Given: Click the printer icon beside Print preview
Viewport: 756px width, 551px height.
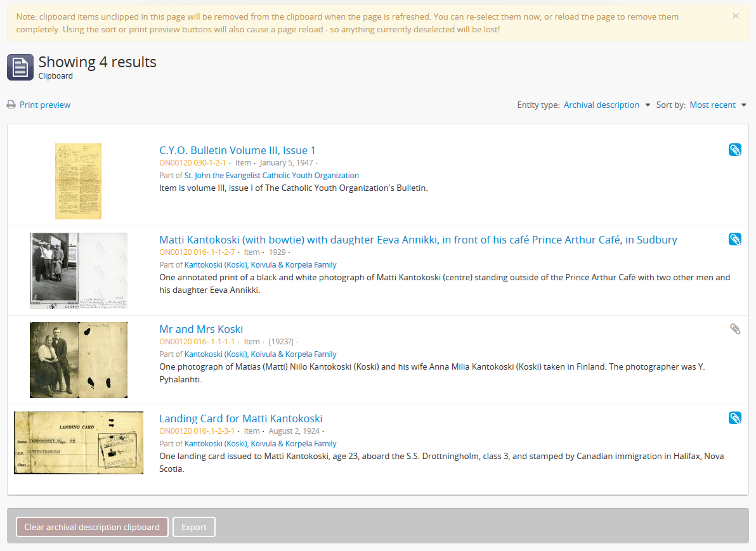Looking at the screenshot, I should point(11,105).
